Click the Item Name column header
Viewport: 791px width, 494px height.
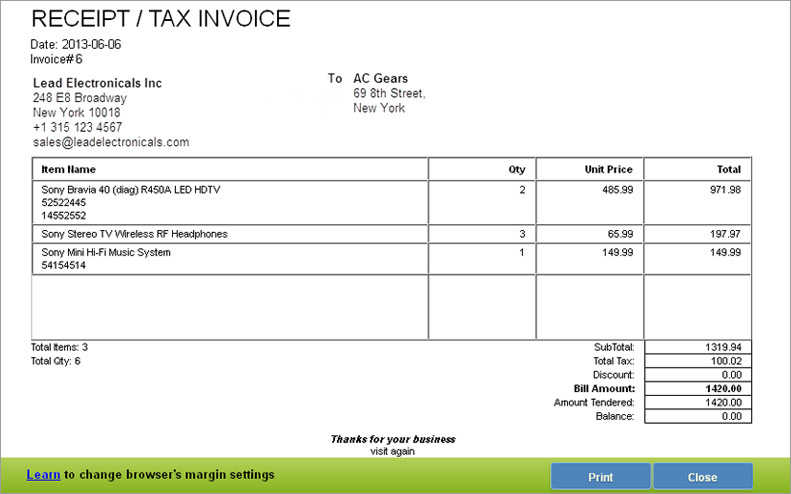[68, 170]
